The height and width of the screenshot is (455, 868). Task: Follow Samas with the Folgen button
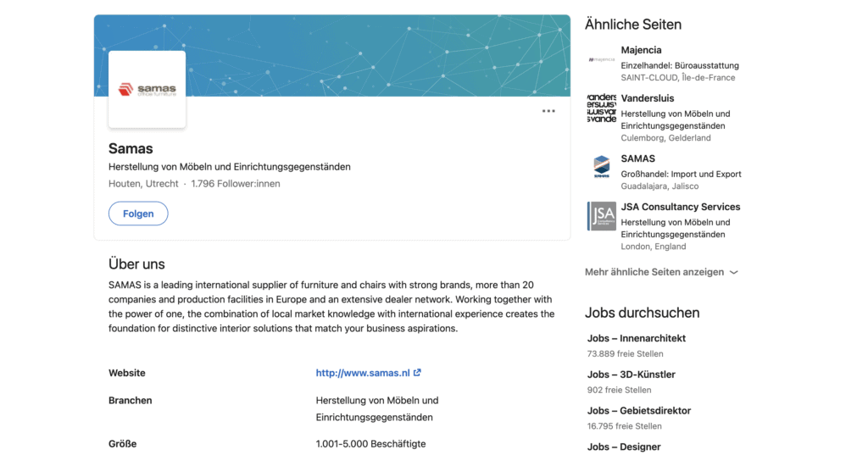pos(138,214)
